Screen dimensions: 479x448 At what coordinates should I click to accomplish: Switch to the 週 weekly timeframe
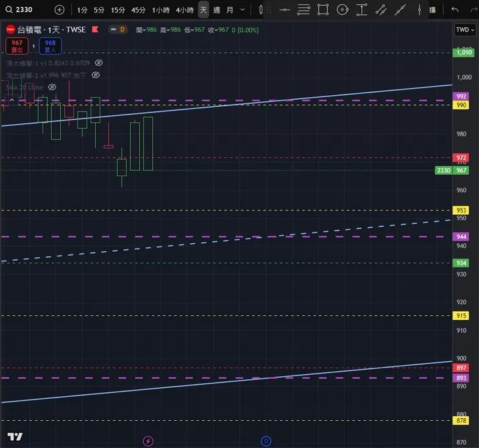tap(217, 10)
